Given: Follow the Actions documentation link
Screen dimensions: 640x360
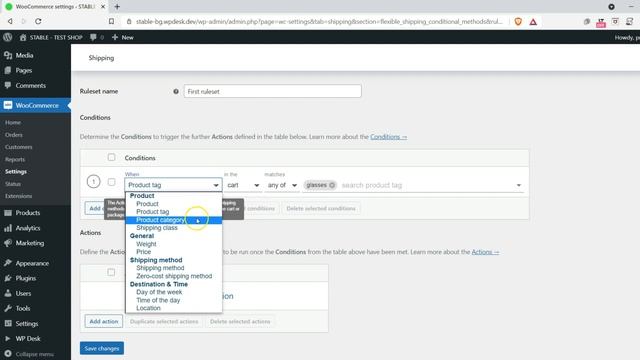Looking at the screenshot, I should pos(485,252).
